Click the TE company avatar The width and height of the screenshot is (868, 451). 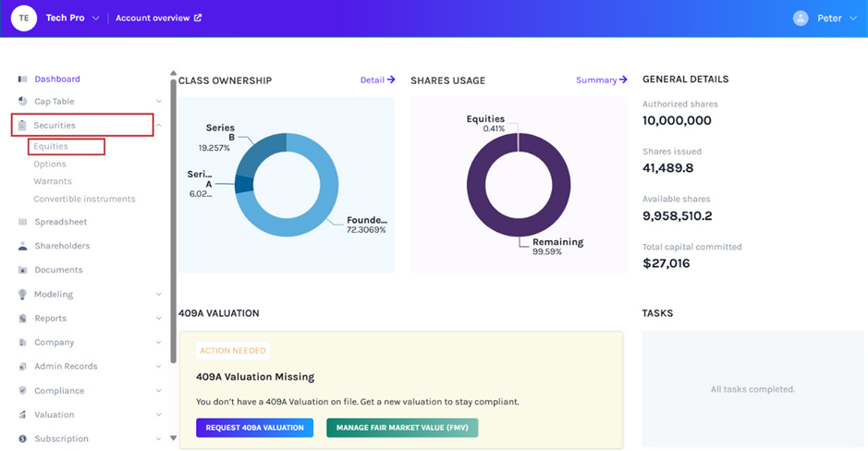pyautogui.click(x=24, y=18)
